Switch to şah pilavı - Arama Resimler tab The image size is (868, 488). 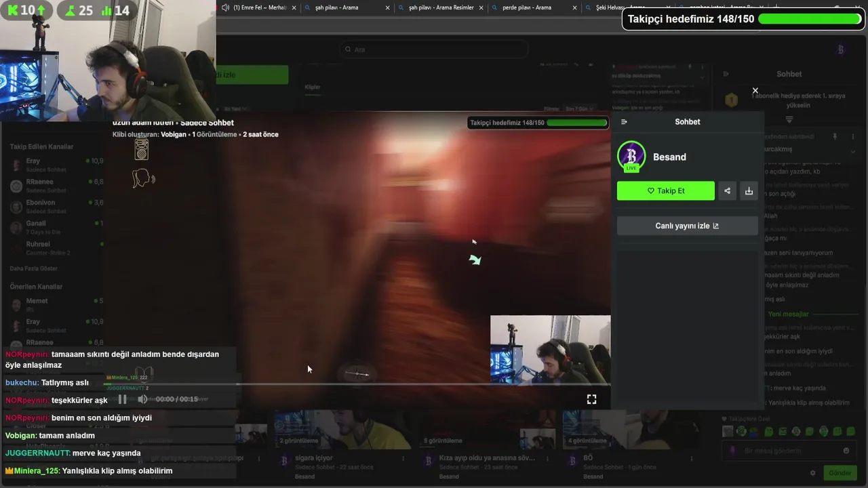[441, 7]
